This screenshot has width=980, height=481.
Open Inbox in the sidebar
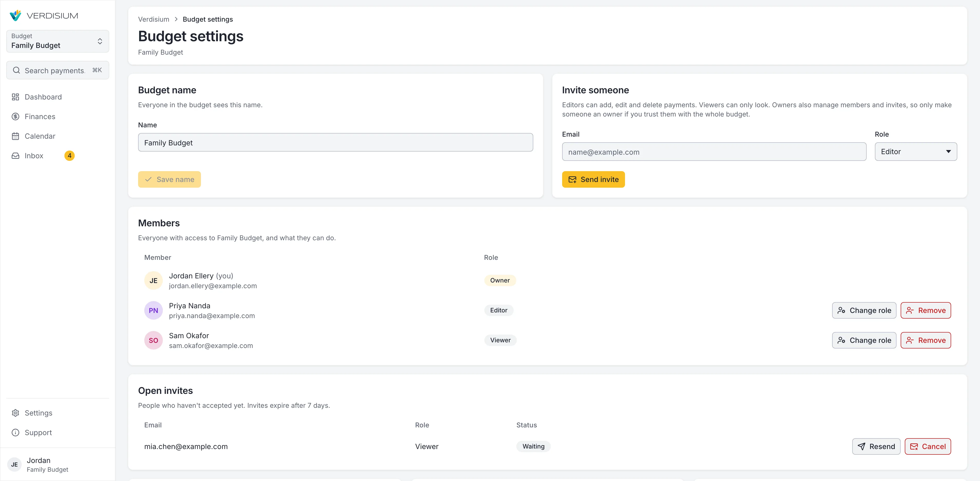coord(57,156)
